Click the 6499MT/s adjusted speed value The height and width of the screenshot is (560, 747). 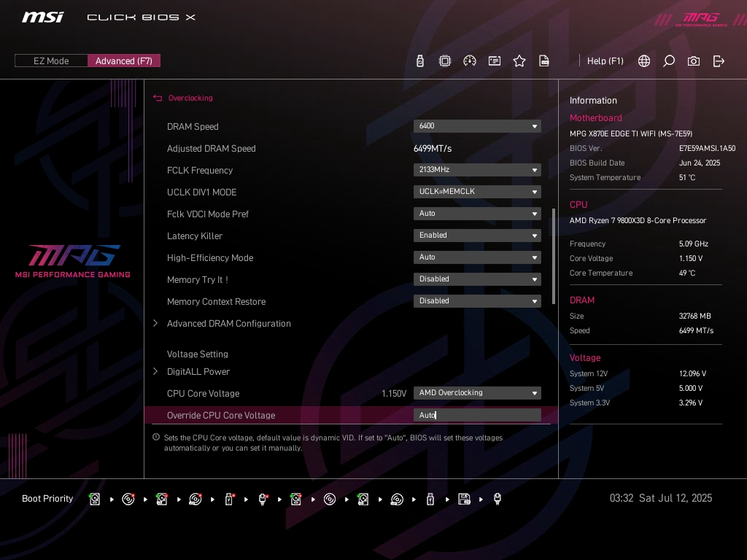432,149
